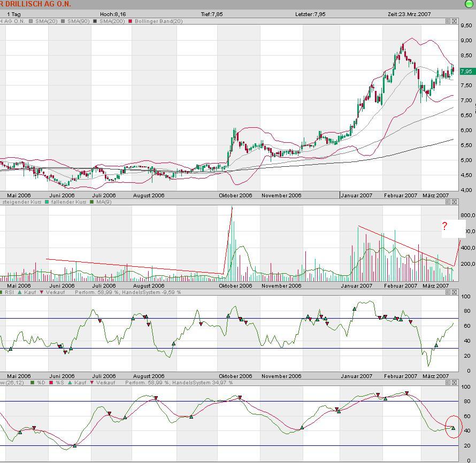476x463 pixels.
Task: Click '9,50' on the price axis
Action: pyautogui.click(x=466, y=26)
